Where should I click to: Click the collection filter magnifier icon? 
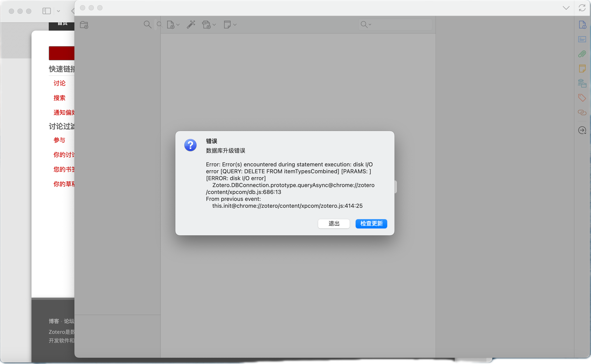pos(148,25)
